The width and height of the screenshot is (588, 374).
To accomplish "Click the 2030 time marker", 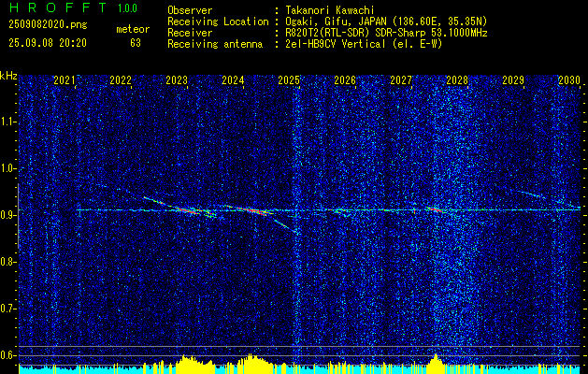I will (x=569, y=80).
